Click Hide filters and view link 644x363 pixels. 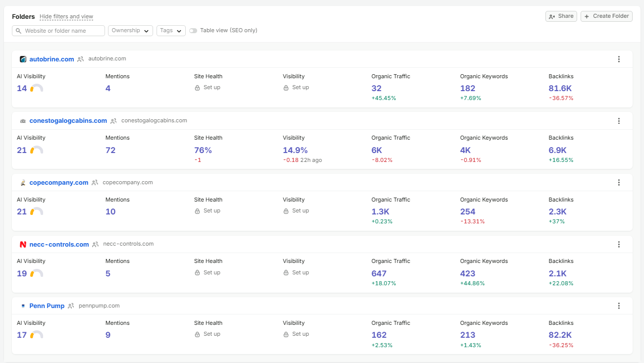(66, 17)
